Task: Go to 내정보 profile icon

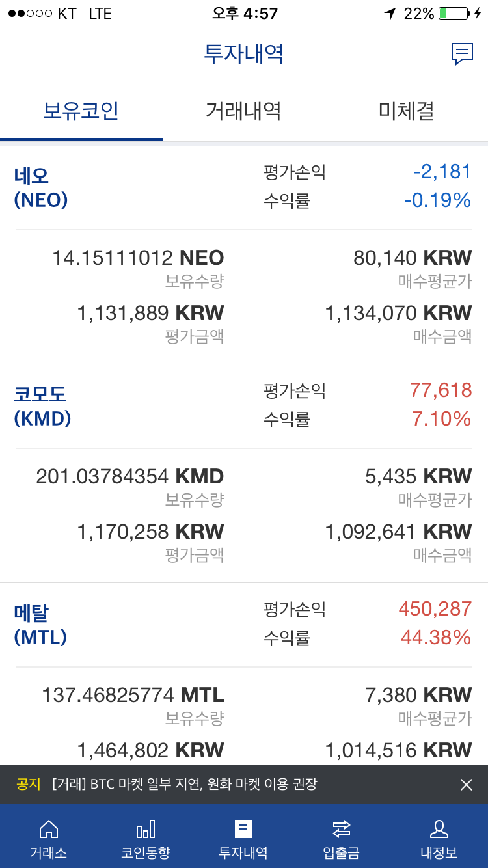Action: click(x=439, y=828)
